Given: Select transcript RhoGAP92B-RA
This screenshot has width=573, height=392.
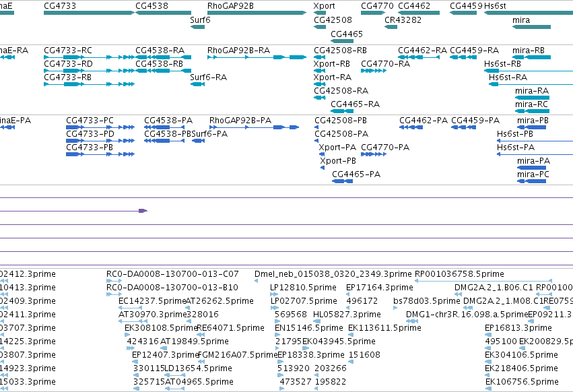Looking at the screenshot, I should tap(238, 50).
